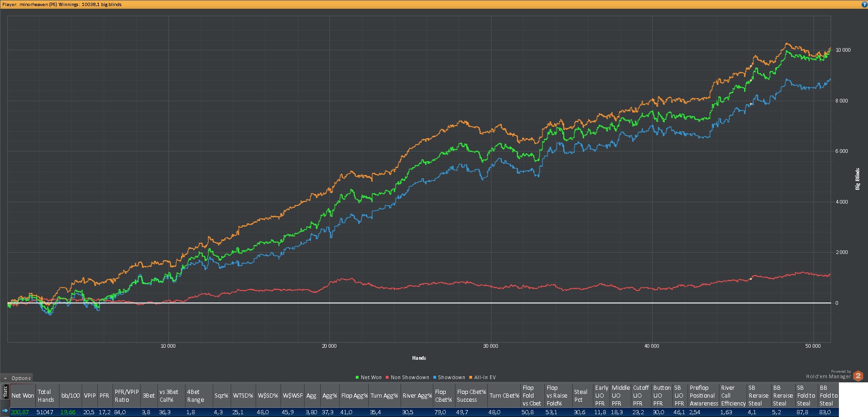This screenshot has width=868, height=417.
Task: Select the vs 3Bet Call% value 36,3
Action: (x=165, y=412)
